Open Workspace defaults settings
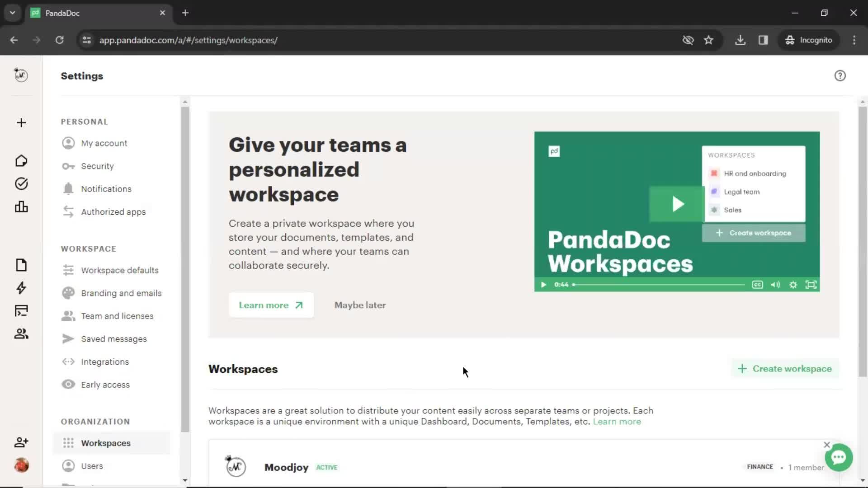Screen dimensions: 868x488 click(x=119, y=270)
